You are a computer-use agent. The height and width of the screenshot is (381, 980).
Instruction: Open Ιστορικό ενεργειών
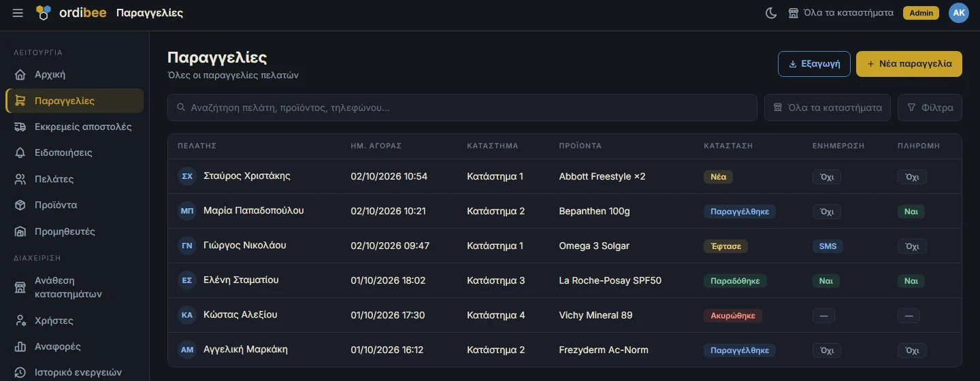coord(75,373)
